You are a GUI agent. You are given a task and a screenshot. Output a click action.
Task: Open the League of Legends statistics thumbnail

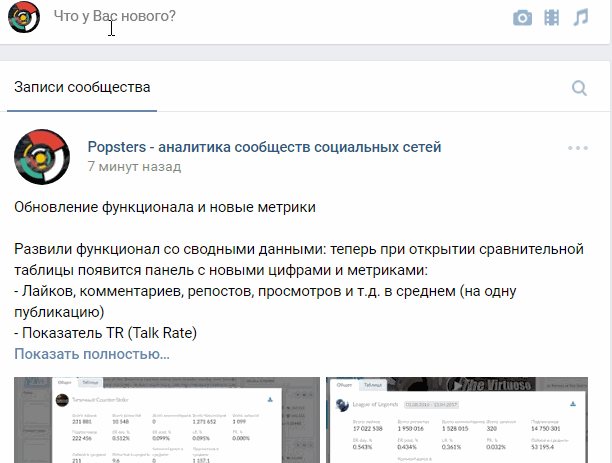pos(457,420)
